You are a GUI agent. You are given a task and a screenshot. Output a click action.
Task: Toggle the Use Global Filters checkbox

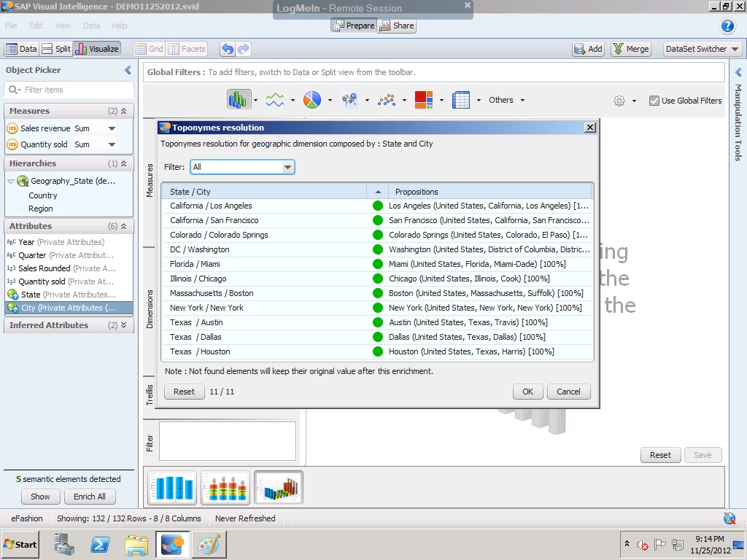654,101
